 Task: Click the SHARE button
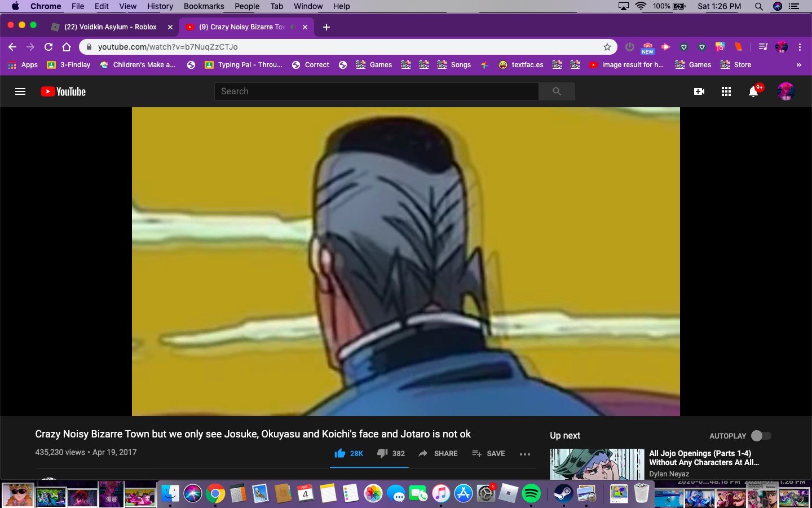[438, 453]
